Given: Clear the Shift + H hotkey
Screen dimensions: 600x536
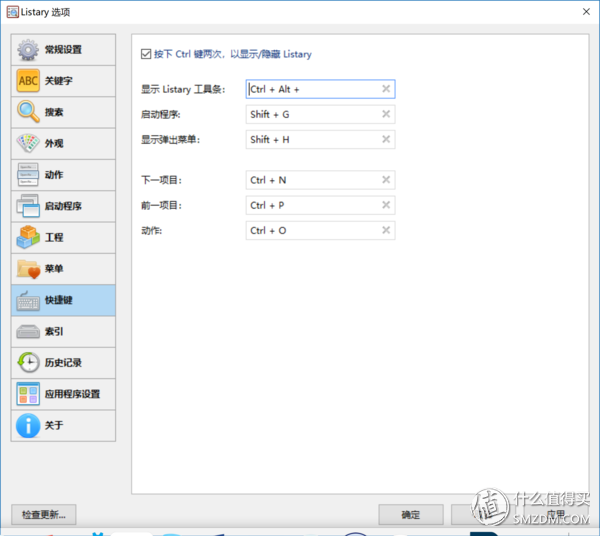Looking at the screenshot, I should pos(386,139).
